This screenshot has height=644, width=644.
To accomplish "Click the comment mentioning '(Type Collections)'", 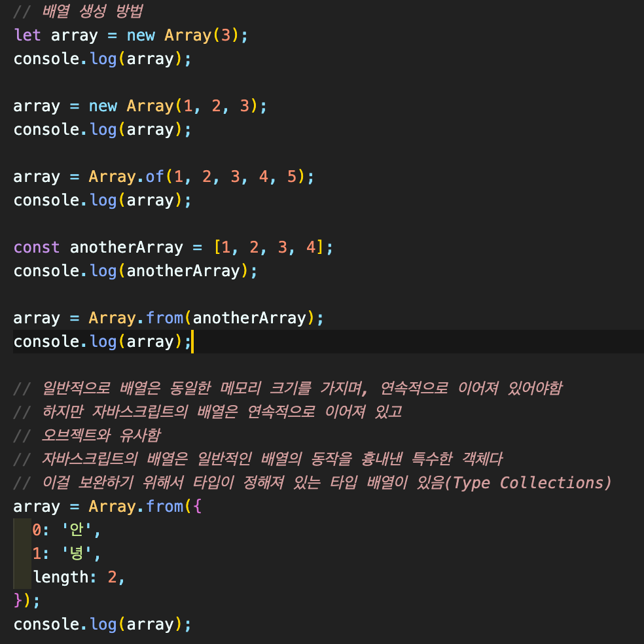I will [x=312, y=483].
